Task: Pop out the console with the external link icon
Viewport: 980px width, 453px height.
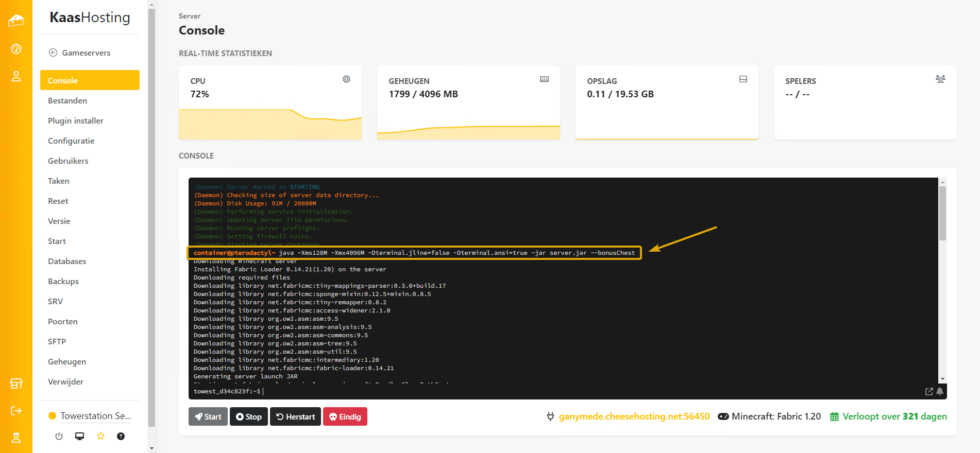Action: click(929, 392)
